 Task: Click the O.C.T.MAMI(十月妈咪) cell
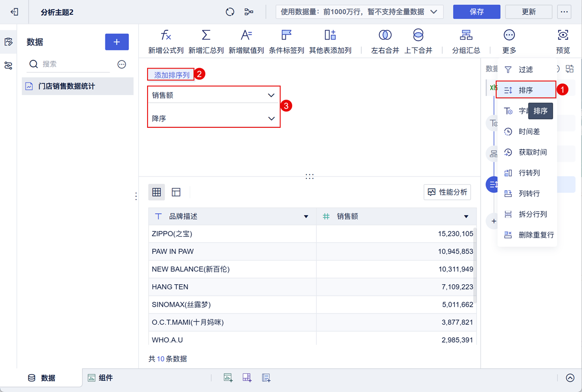coord(232,322)
